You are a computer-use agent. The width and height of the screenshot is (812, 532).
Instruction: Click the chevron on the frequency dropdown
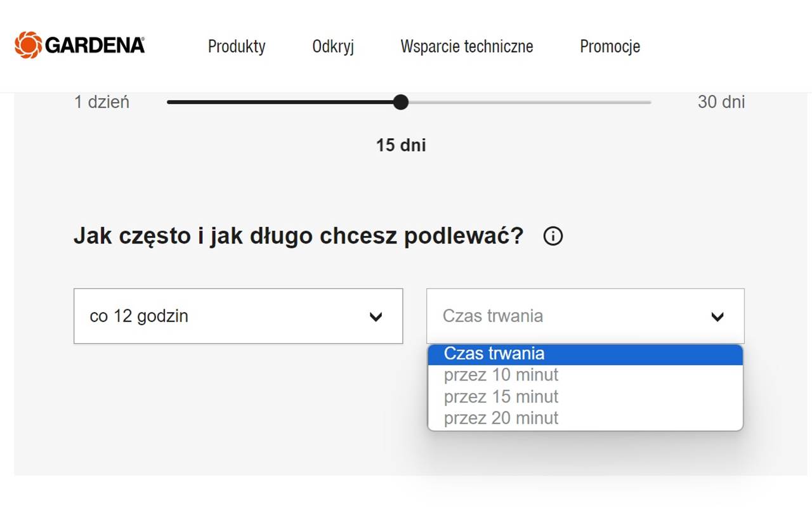(x=377, y=316)
